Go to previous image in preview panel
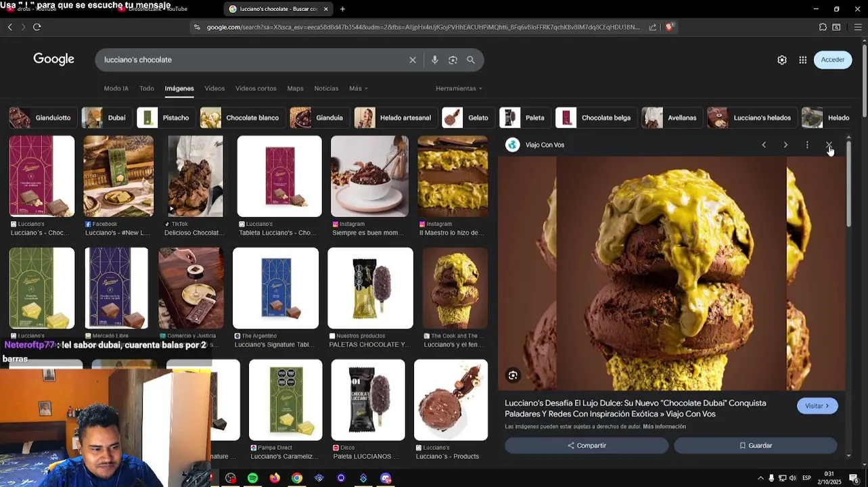This screenshot has height=487, width=868. [764, 145]
